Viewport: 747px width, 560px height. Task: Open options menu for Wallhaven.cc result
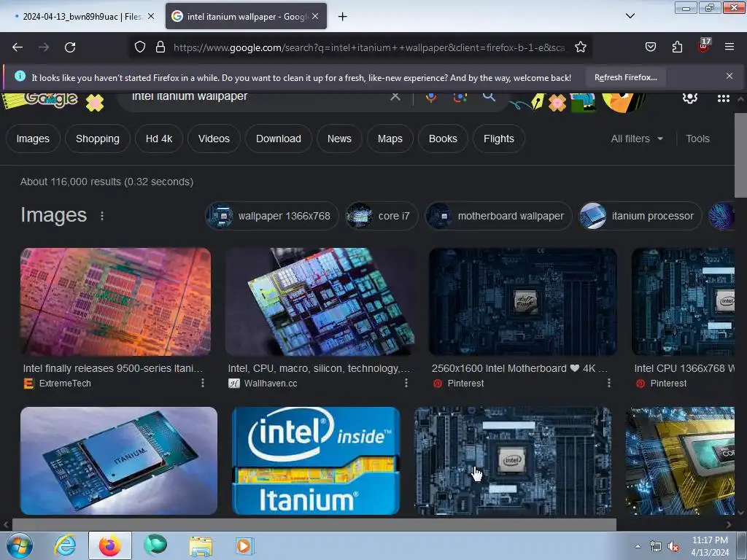tap(406, 383)
